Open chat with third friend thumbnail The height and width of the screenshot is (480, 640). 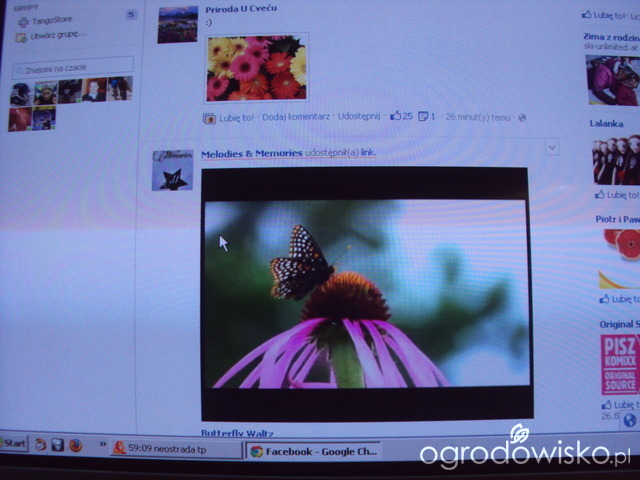[x=70, y=91]
